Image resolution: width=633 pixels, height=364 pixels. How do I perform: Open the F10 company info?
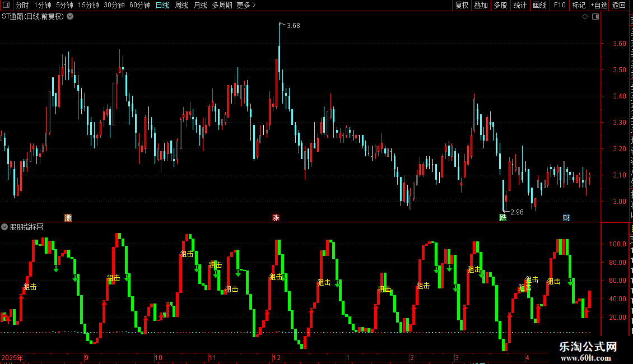560,5
